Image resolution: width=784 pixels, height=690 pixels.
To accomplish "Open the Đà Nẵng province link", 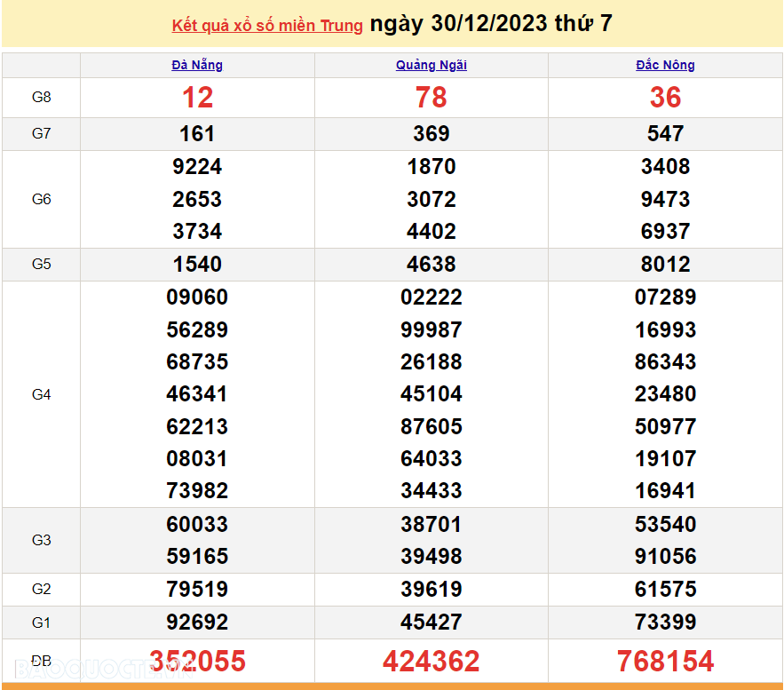I will click(197, 65).
